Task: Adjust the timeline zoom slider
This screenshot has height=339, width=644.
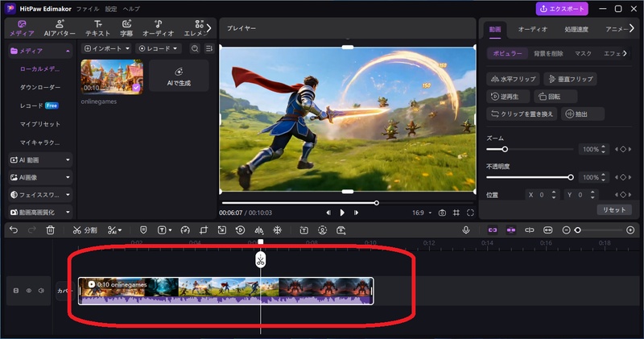Action: pos(598,230)
